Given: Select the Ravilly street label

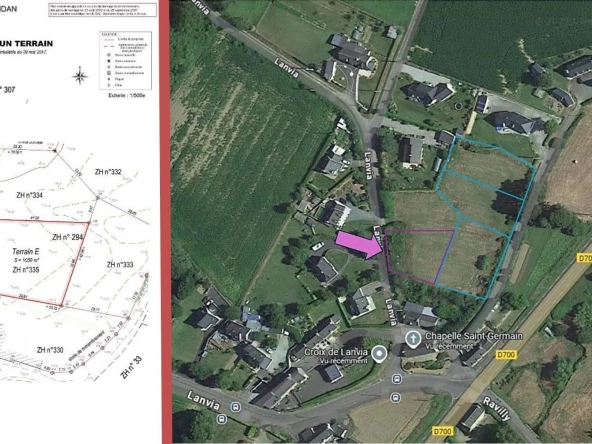Looking at the screenshot, I should coord(496,409).
